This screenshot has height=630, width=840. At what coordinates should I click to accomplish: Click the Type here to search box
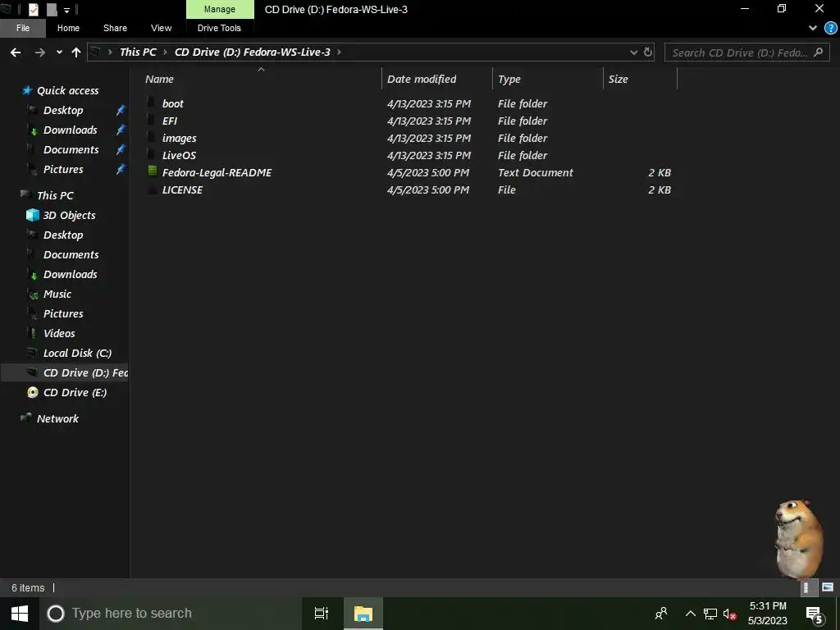click(171, 614)
